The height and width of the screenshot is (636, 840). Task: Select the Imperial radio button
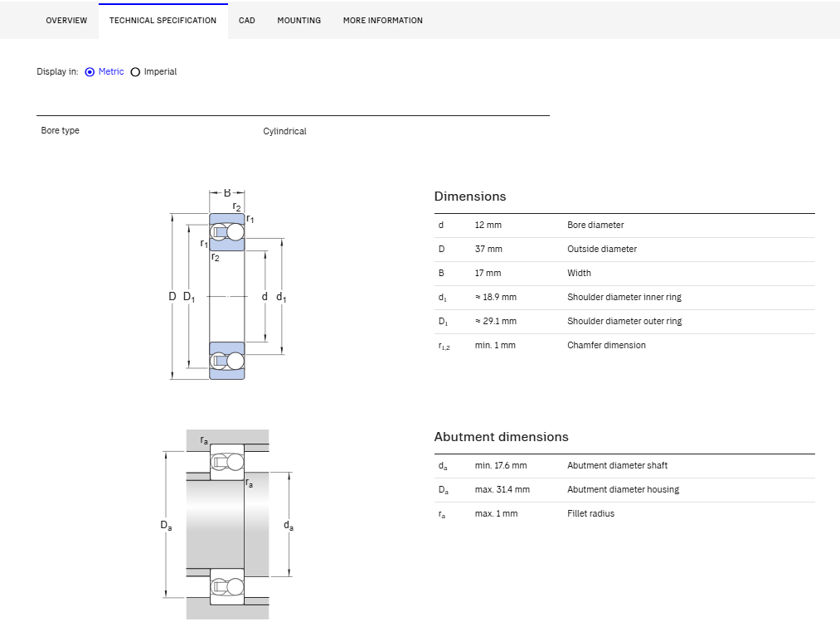pyautogui.click(x=135, y=72)
